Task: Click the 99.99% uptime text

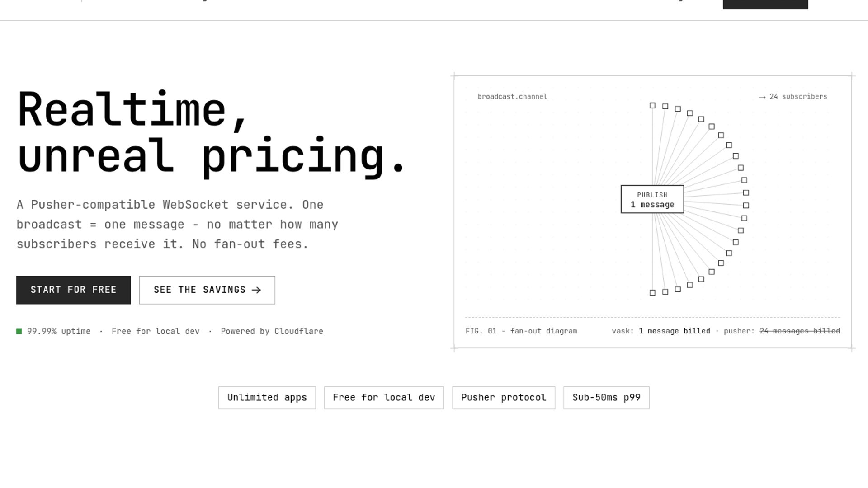Action: [x=59, y=331]
